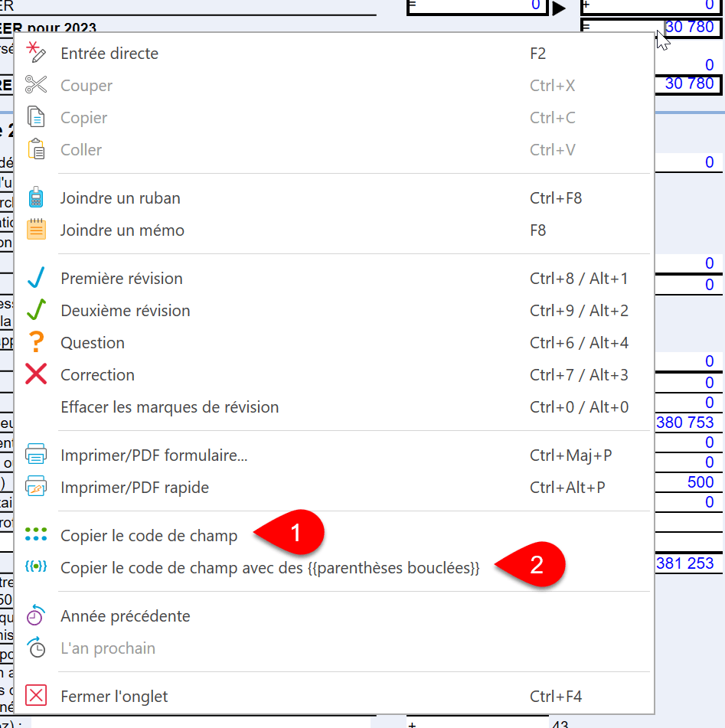Select the Question review mark entry
Screen dimensions: 725x728
334,343
